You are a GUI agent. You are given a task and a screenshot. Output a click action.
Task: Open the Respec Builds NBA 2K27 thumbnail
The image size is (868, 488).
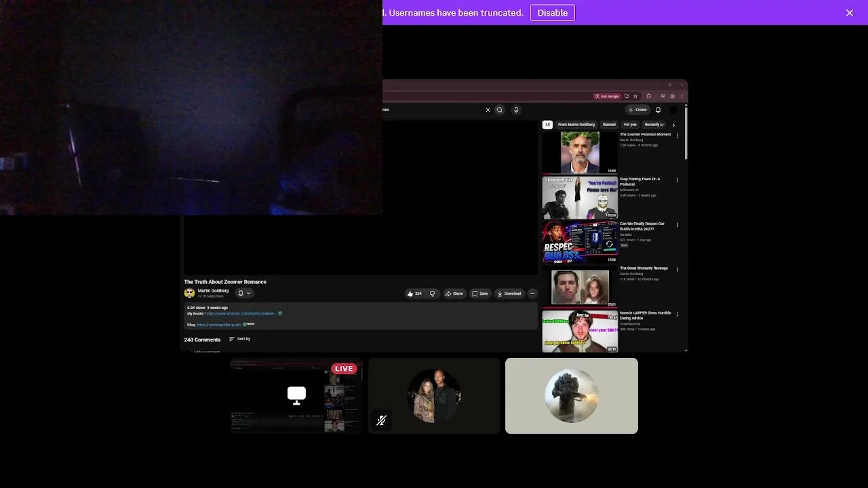click(x=580, y=242)
